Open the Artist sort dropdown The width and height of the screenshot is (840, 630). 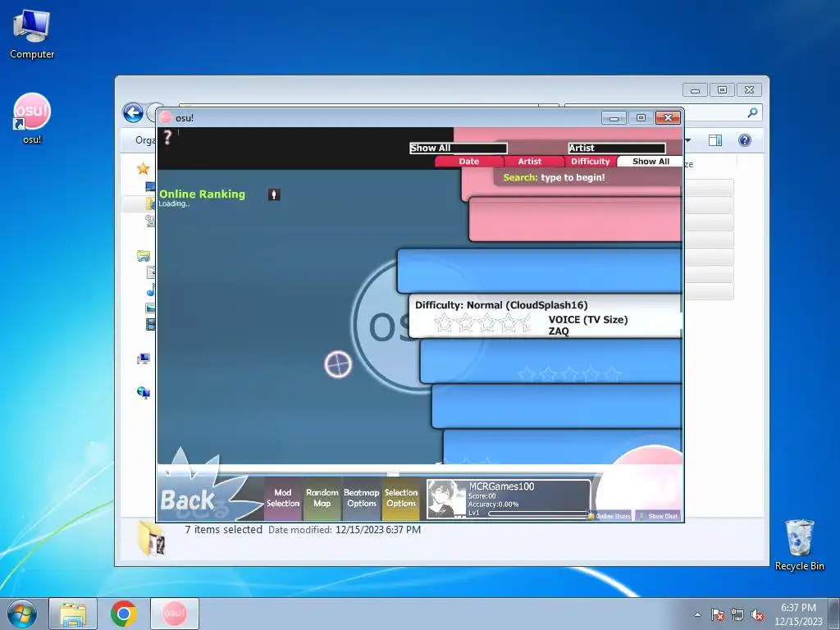tap(617, 148)
